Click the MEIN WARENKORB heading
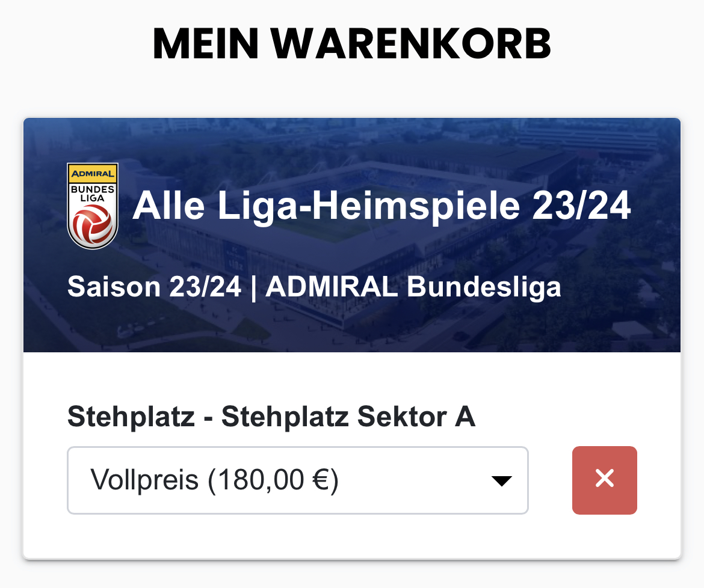This screenshot has height=588, width=704. click(x=352, y=43)
